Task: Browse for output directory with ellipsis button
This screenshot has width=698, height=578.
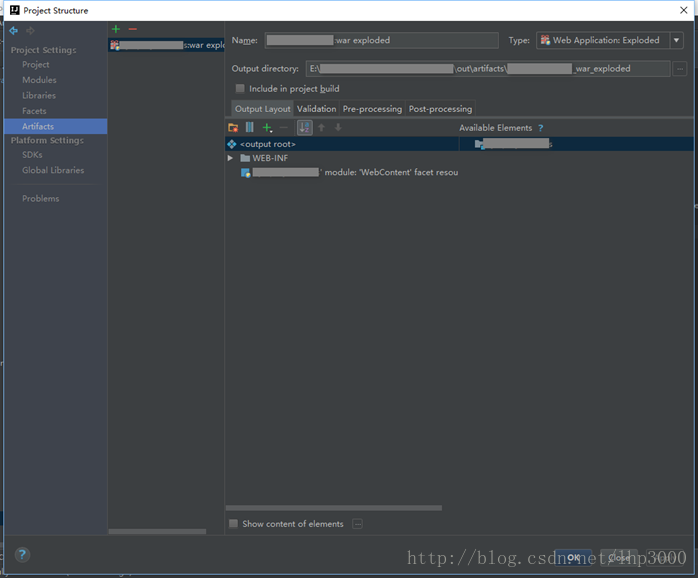Action: [x=680, y=69]
